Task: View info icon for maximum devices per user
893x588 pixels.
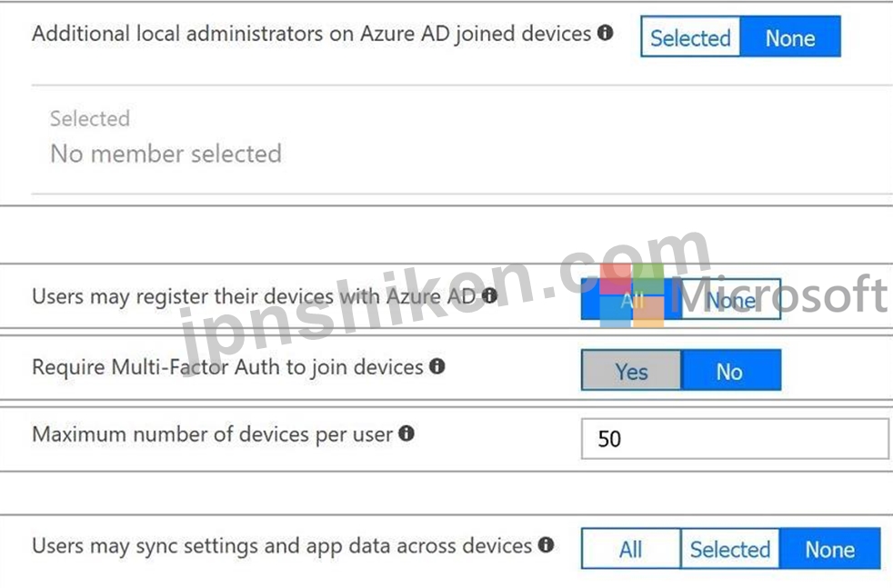Action: point(406,434)
